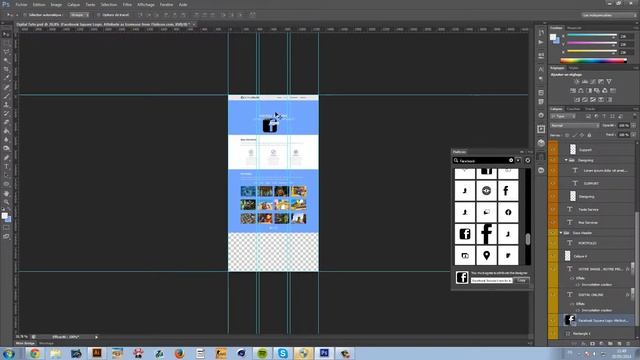This screenshot has width=640, height=360.
Task: Open the Groupe auto-select dropdown
Action: pyautogui.click(x=79, y=15)
